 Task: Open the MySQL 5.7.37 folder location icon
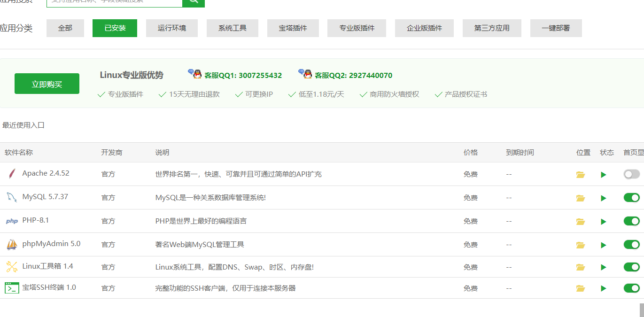pos(581,198)
